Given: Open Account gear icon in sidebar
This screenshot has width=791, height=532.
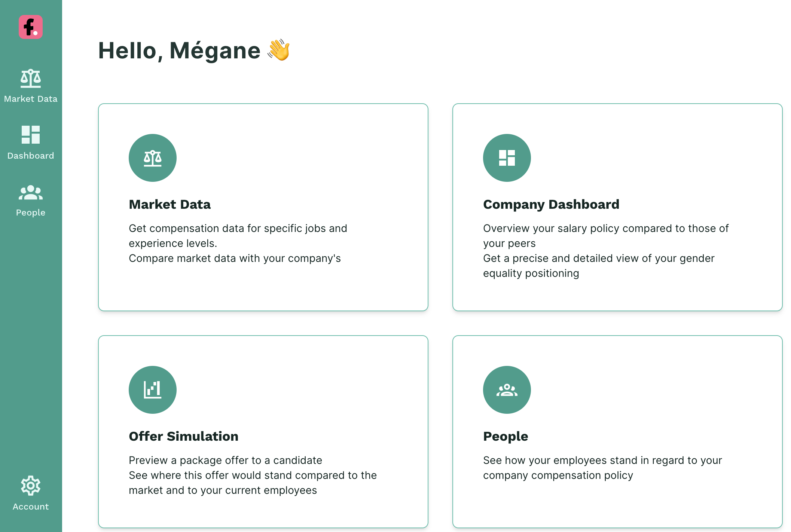Looking at the screenshot, I should point(31,486).
